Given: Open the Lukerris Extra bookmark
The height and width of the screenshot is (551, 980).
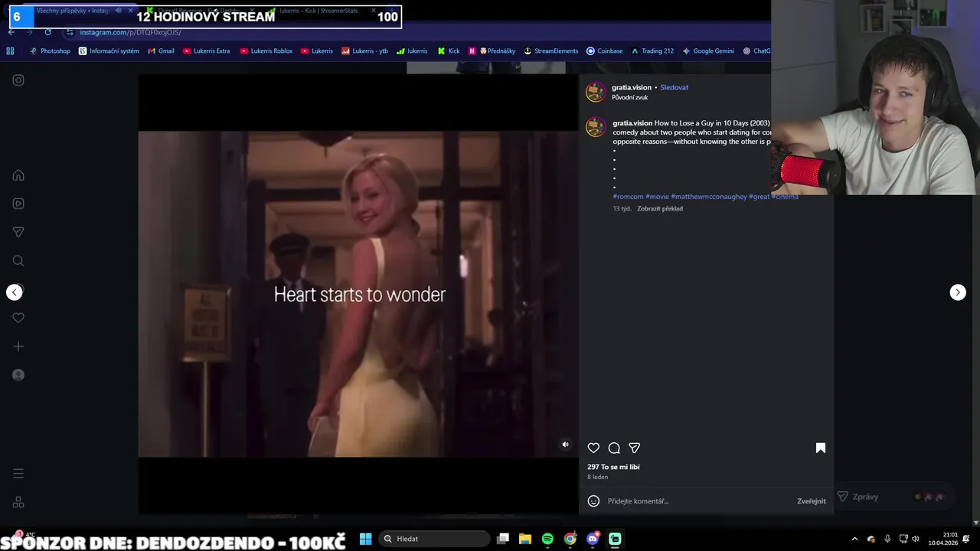Looking at the screenshot, I should click(206, 51).
